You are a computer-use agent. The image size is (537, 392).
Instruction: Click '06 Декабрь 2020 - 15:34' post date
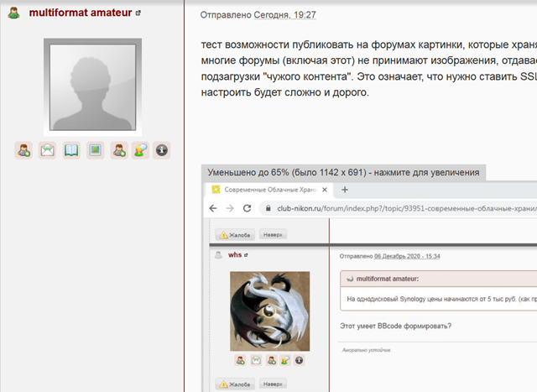pos(407,256)
